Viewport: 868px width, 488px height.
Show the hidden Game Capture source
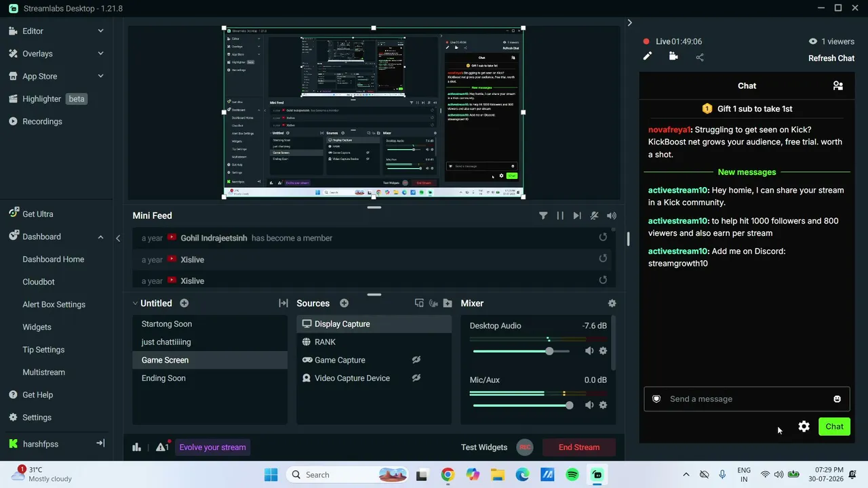[x=416, y=360]
